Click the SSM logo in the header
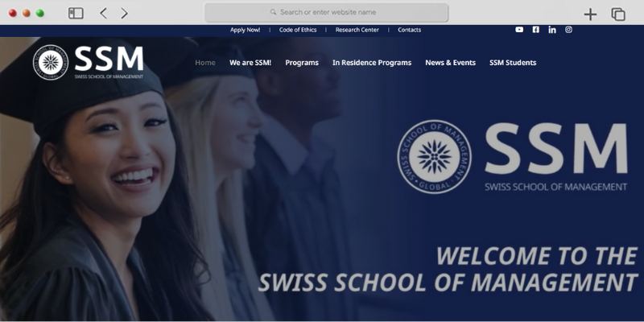This screenshot has height=322, width=644. (x=89, y=63)
